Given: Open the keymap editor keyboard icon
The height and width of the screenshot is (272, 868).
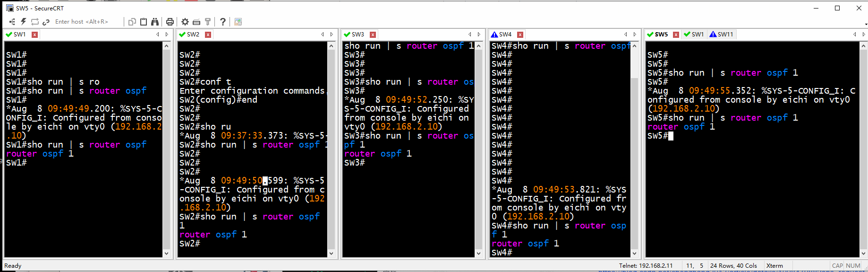Looking at the screenshot, I should click(x=196, y=22).
